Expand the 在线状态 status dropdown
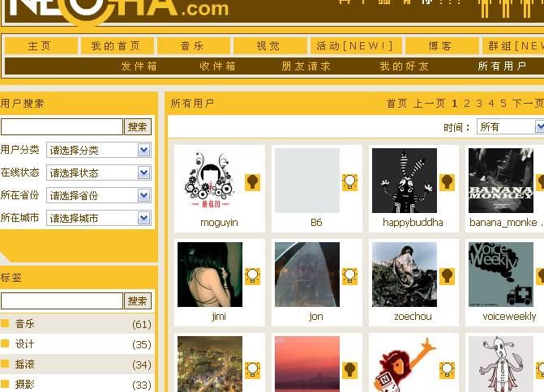 click(99, 173)
